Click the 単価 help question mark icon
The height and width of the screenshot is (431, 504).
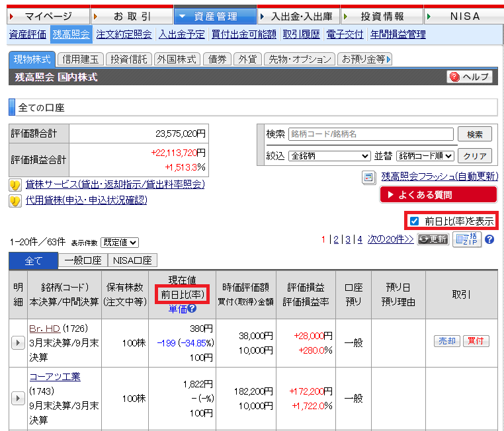point(192,308)
